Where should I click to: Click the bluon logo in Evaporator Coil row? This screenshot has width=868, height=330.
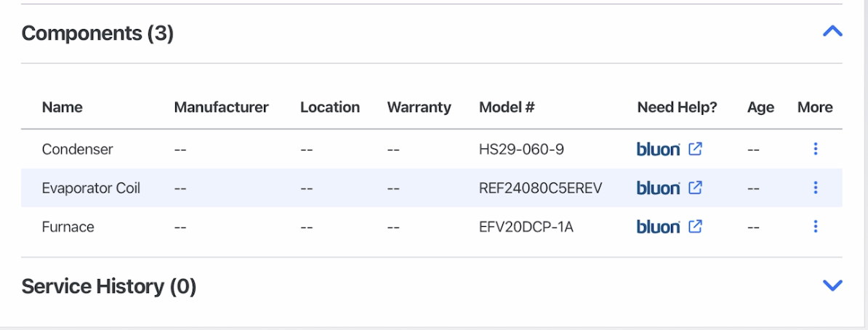click(658, 188)
